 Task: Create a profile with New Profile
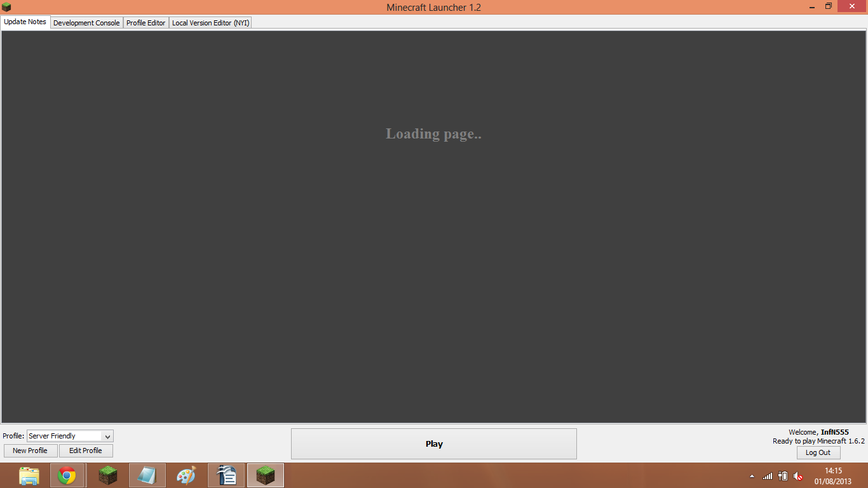[31, 451]
